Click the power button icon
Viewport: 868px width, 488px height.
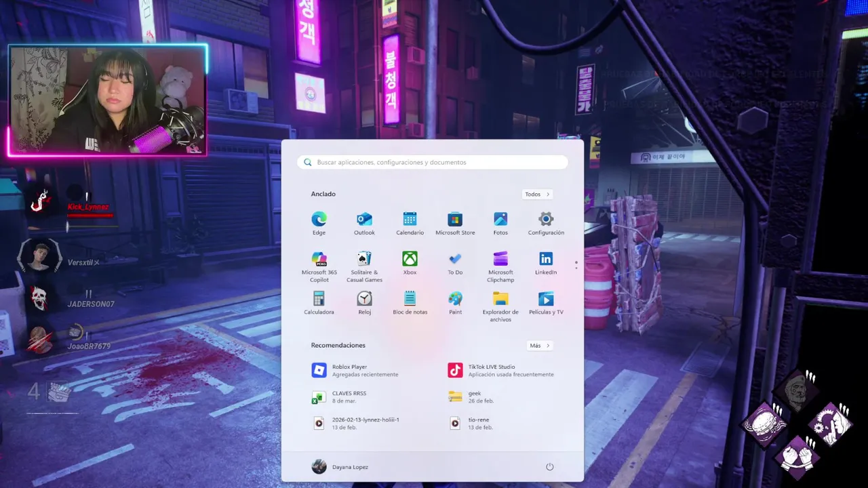pyautogui.click(x=550, y=467)
